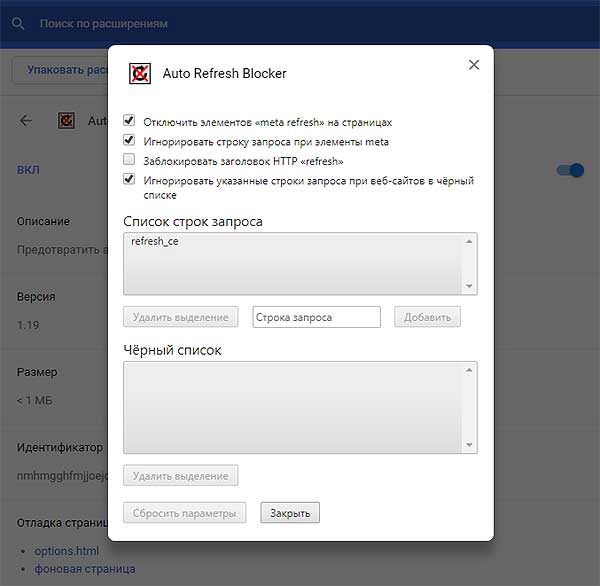Click the Auto Refresh Blocker logo in dialog
The height and width of the screenshot is (586, 600).
pos(140,73)
